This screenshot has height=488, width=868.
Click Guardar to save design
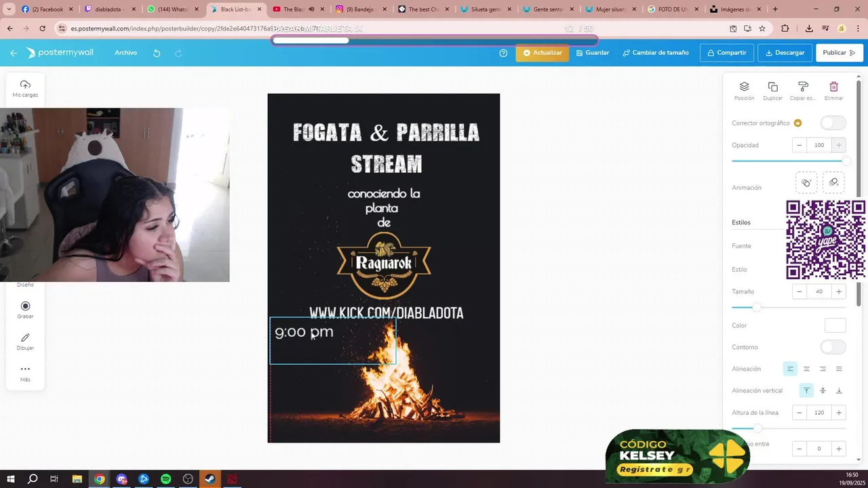(x=593, y=53)
